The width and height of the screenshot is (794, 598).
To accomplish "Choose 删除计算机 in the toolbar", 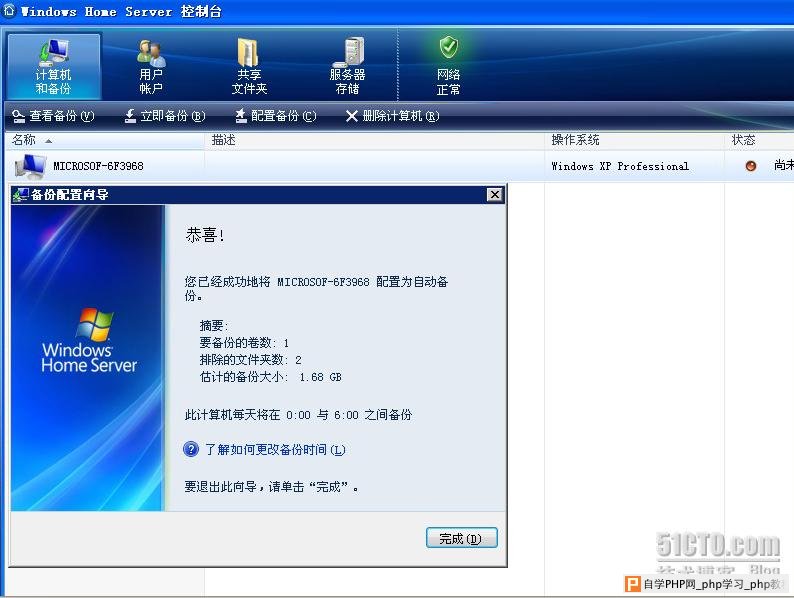I will [392, 116].
